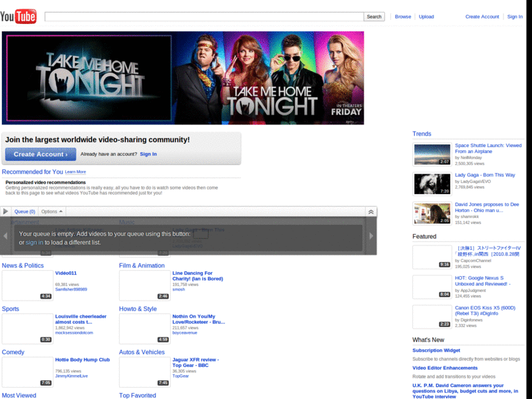Click the Video011 video title
This screenshot has width=532, height=399.
point(66,273)
